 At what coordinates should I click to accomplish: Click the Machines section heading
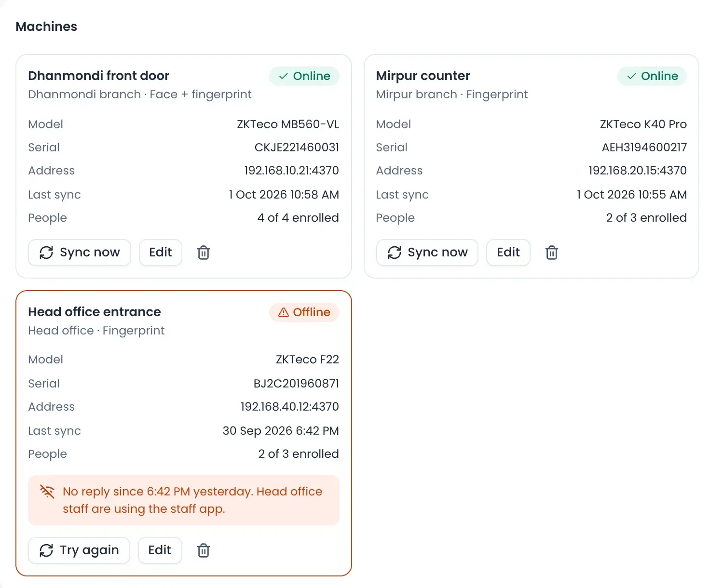click(x=46, y=27)
